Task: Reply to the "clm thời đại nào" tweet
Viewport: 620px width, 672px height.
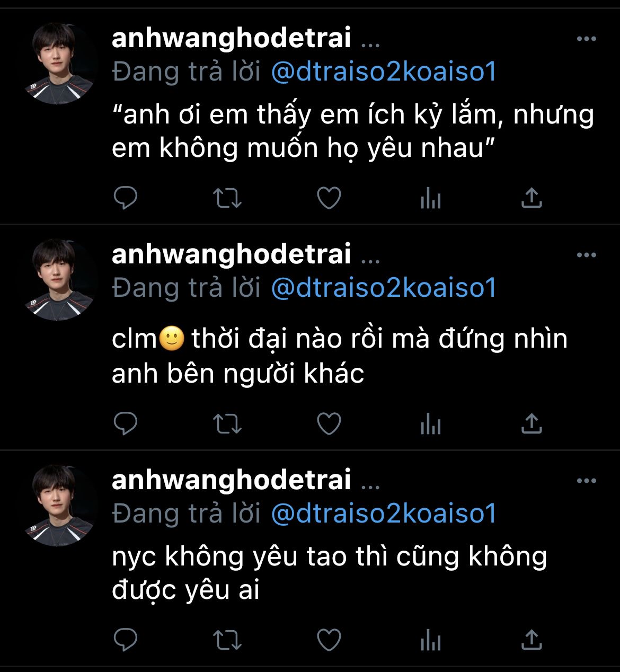Action: pos(126,424)
